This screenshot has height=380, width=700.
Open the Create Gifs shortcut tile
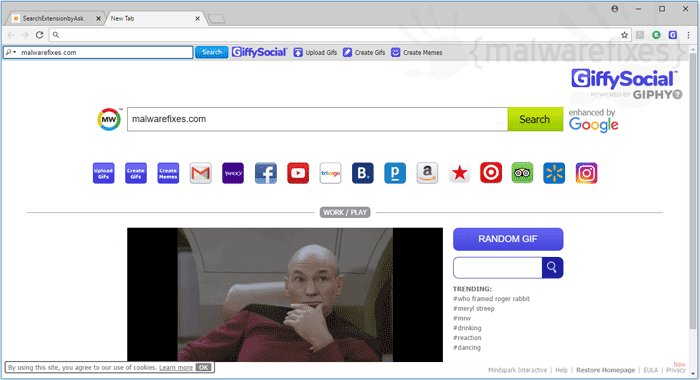click(x=136, y=173)
